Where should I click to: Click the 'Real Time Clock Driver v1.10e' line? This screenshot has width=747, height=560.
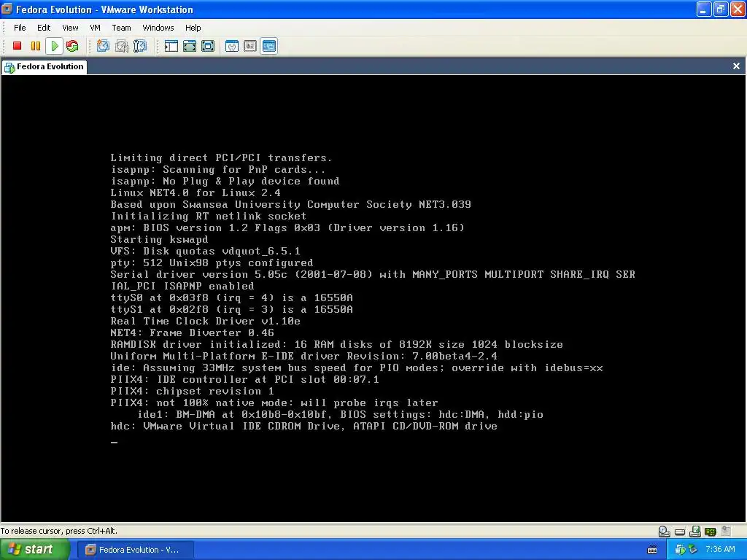(205, 321)
